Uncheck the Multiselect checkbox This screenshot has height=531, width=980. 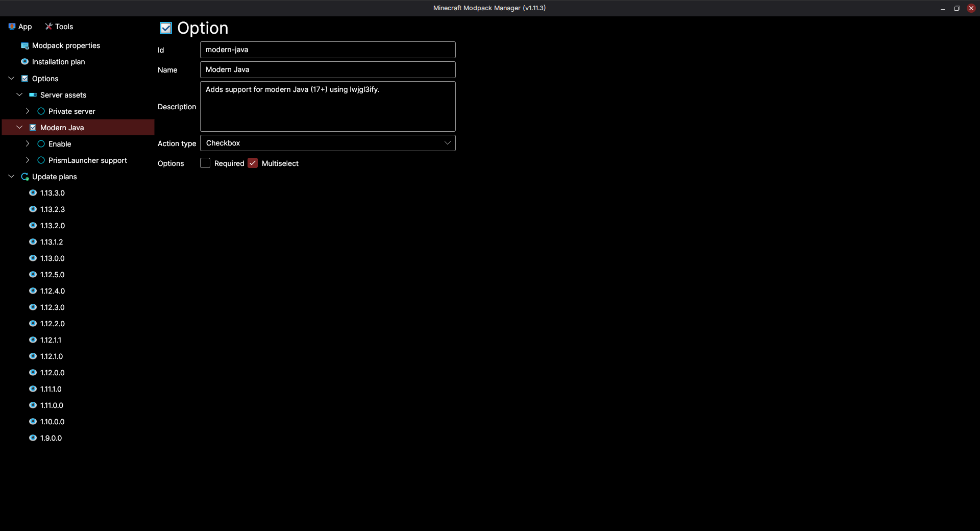pos(253,163)
